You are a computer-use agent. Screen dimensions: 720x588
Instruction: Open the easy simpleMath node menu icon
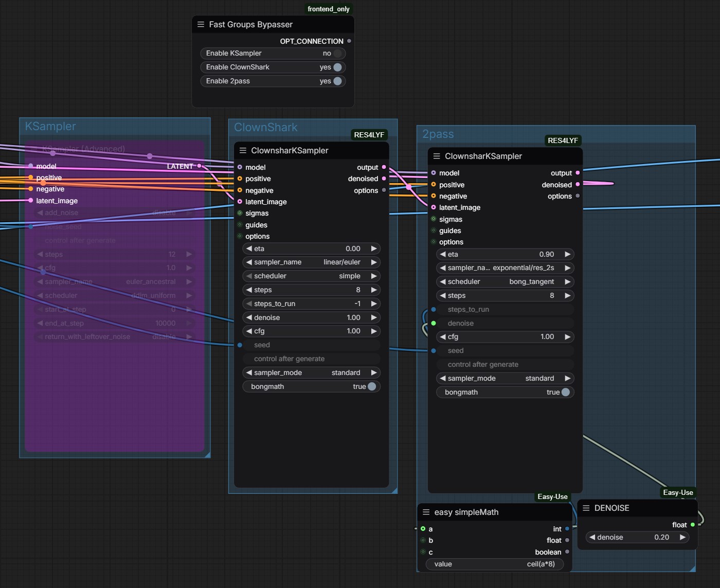point(426,512)
